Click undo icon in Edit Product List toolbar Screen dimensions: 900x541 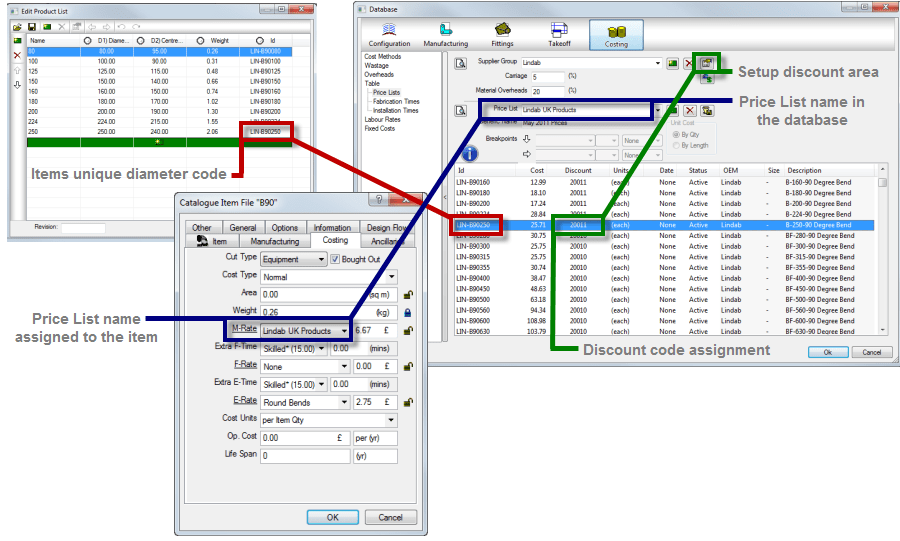tap(121, 27)
